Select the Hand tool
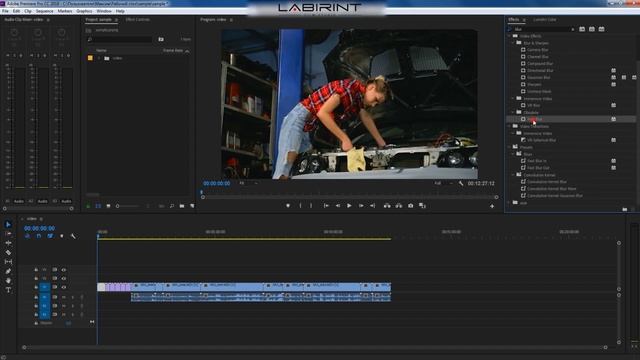The height and width of the screenshot is (360, 640). tap(8, 280)
